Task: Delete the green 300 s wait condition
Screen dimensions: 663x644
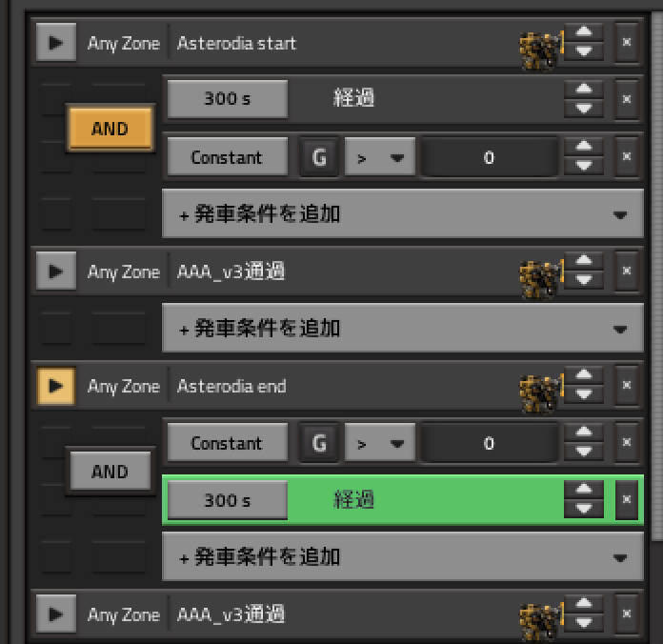Action: (x=626, y=499)
